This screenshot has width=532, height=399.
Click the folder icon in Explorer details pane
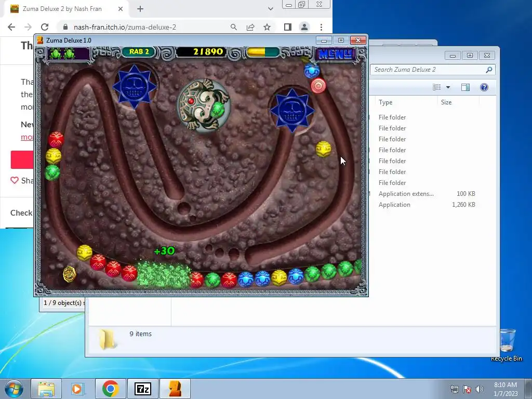point(108,339)
